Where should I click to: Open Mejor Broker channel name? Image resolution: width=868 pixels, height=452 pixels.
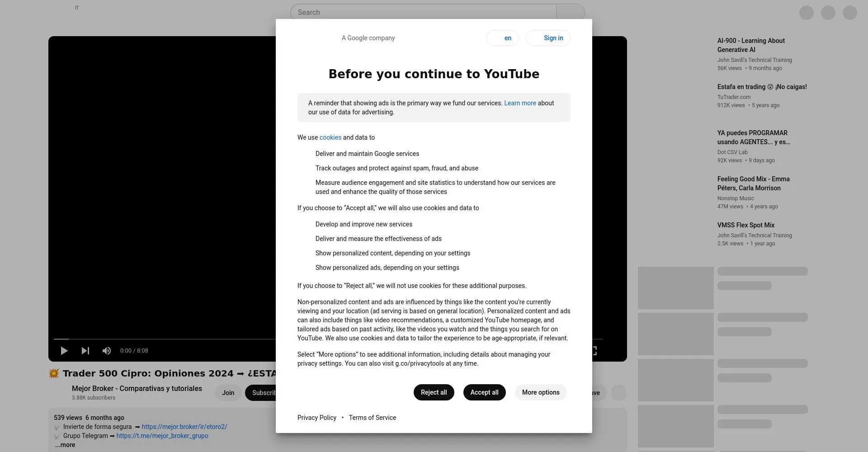[137, 388]
